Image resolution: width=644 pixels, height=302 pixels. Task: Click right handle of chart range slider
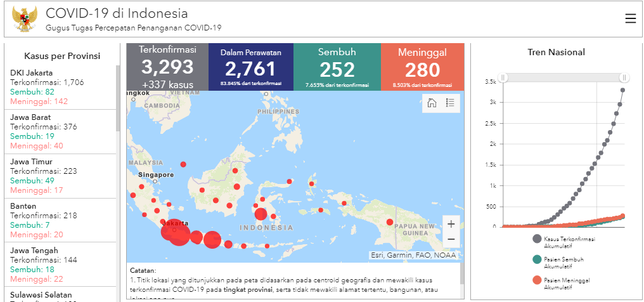coord(624,77)
